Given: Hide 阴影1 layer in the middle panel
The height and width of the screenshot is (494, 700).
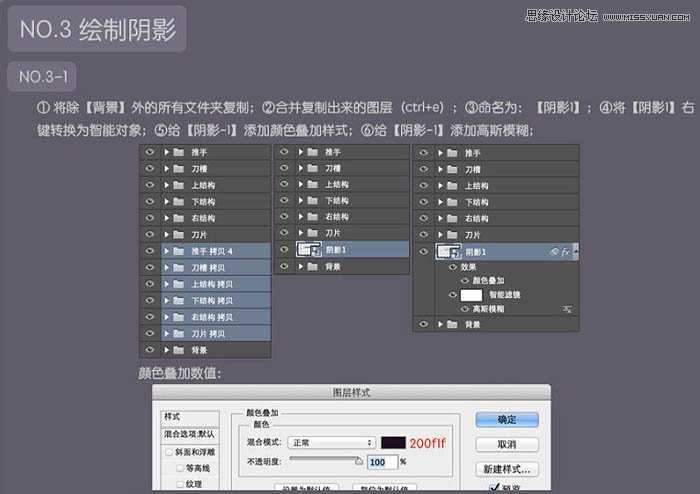Looking at the screenshot, I should coord(284,249).
